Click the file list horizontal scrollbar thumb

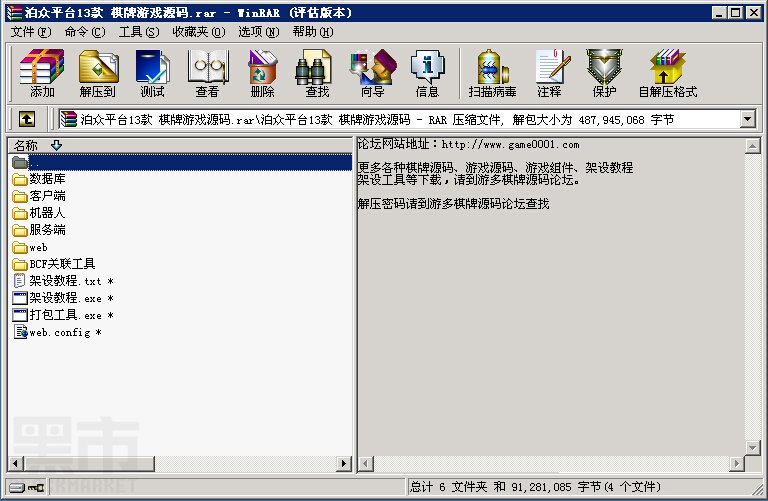coord(89,463)
